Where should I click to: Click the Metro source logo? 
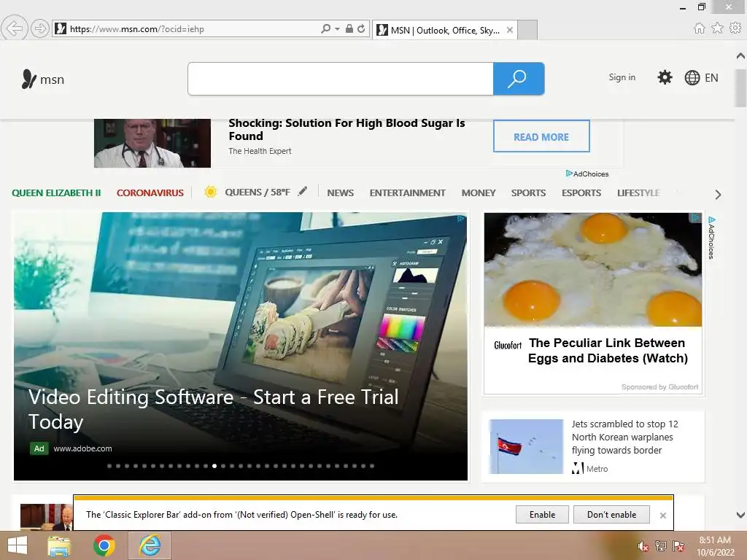578,469
